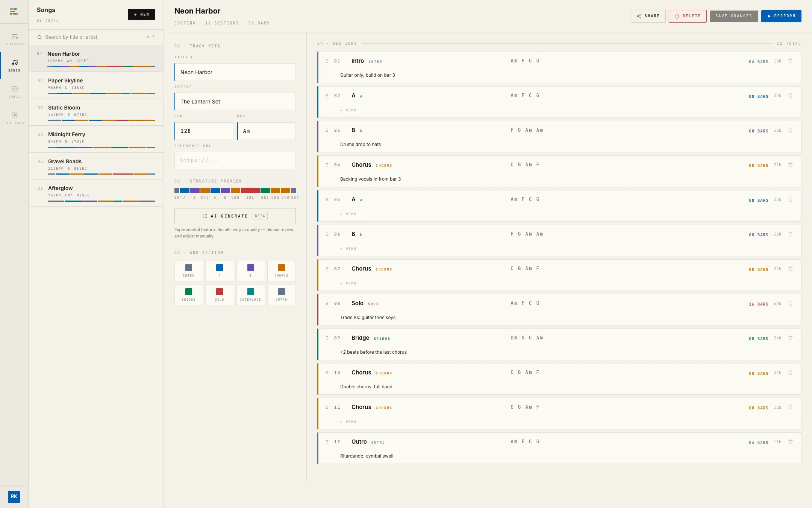Delete section 02 A using trash icon
The width and height of the screenshot is (812, 508).
(791, 96)
